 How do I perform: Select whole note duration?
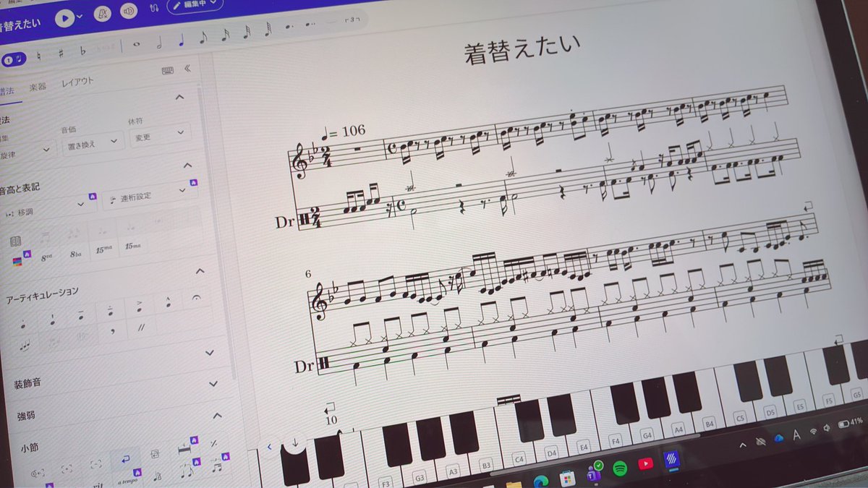[137, 45]
